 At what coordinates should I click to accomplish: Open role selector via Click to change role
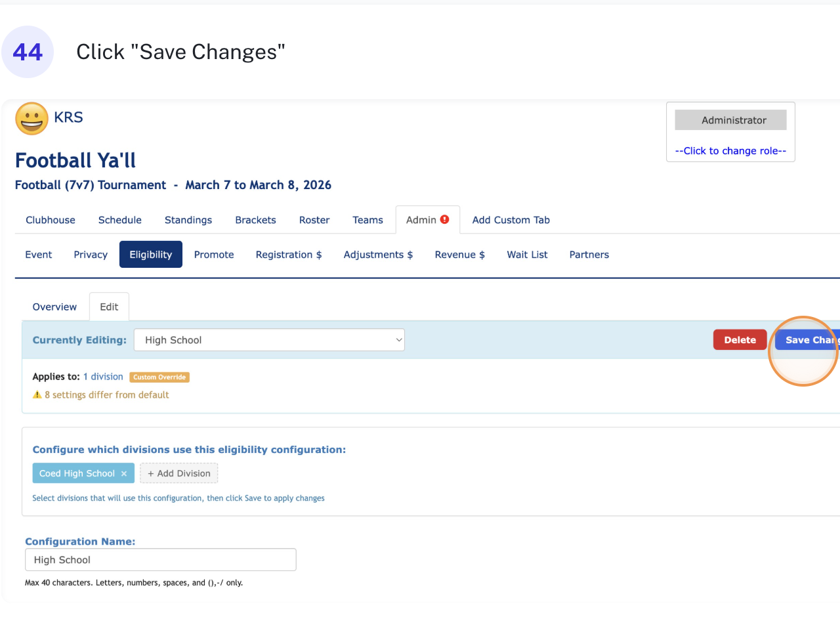pyautogui.click(x=730, y=150)
